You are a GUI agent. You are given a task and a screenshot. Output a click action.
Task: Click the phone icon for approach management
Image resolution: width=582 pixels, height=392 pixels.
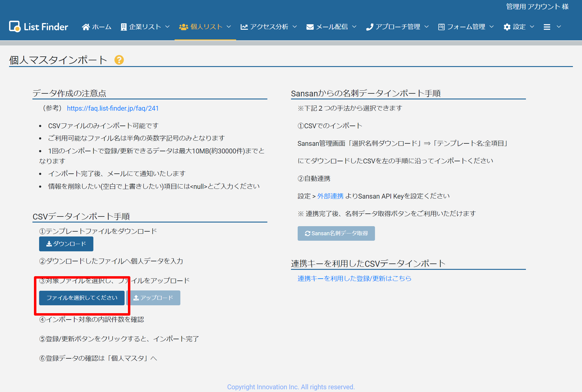[x=370, y=27]
